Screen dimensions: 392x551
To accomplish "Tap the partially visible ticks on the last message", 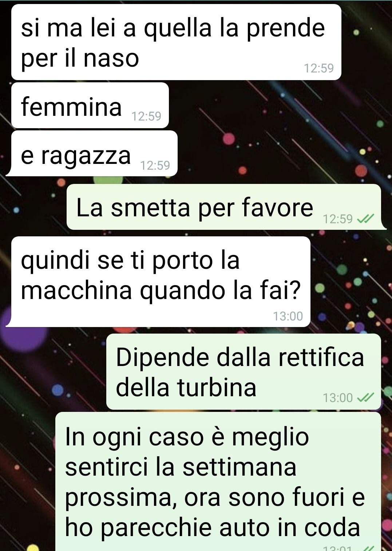I will point(368,548).
